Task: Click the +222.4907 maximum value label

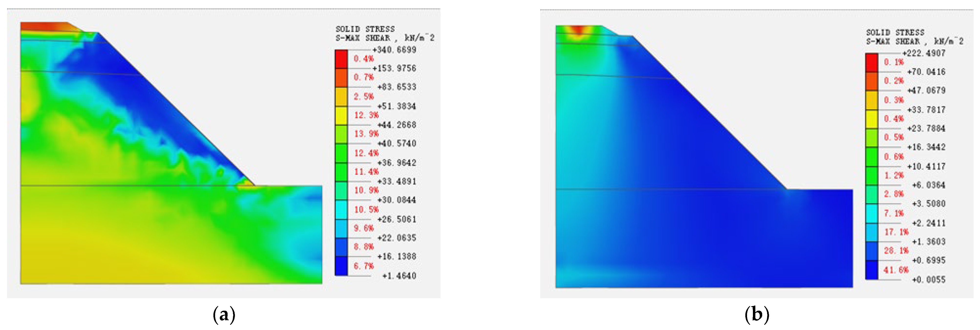Action: pyautogui.click(x=924, y=53)
